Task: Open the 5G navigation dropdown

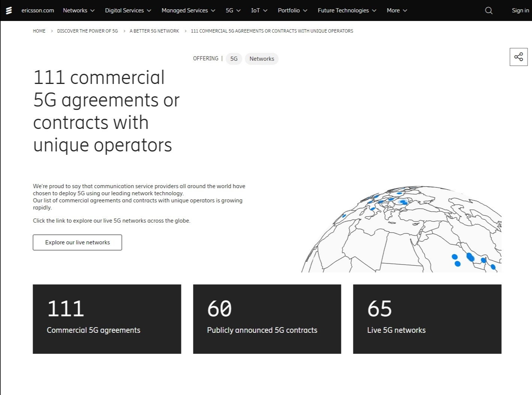Action: click(x=233, y=10)
